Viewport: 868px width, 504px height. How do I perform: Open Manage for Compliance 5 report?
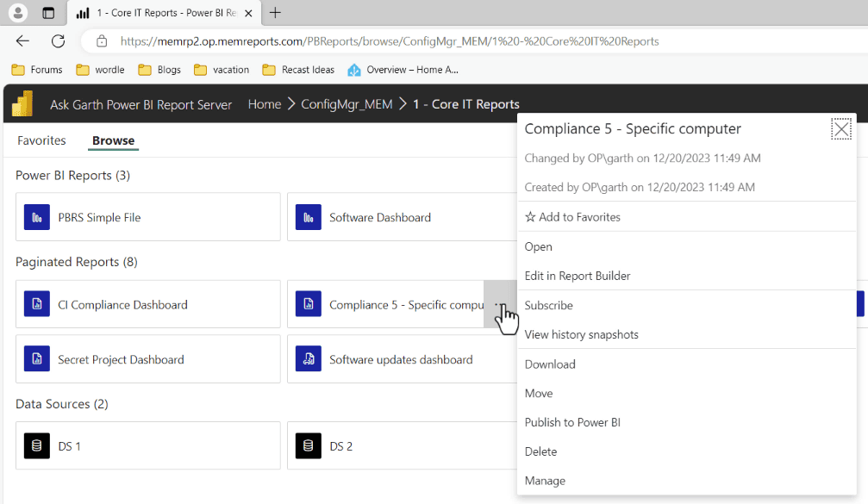[x=545, y=481]
